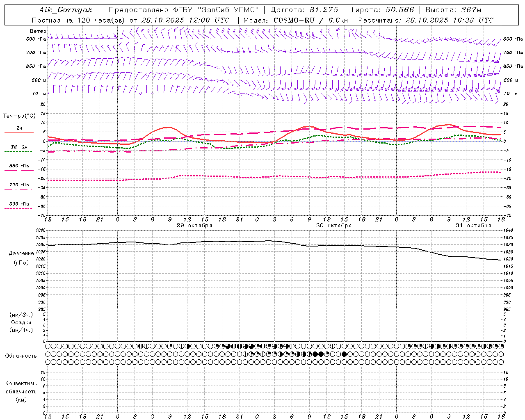Click the '(гПа)' unit label under Давление
Viewport: 525px width, 420px height.
(x=21, y=263)
